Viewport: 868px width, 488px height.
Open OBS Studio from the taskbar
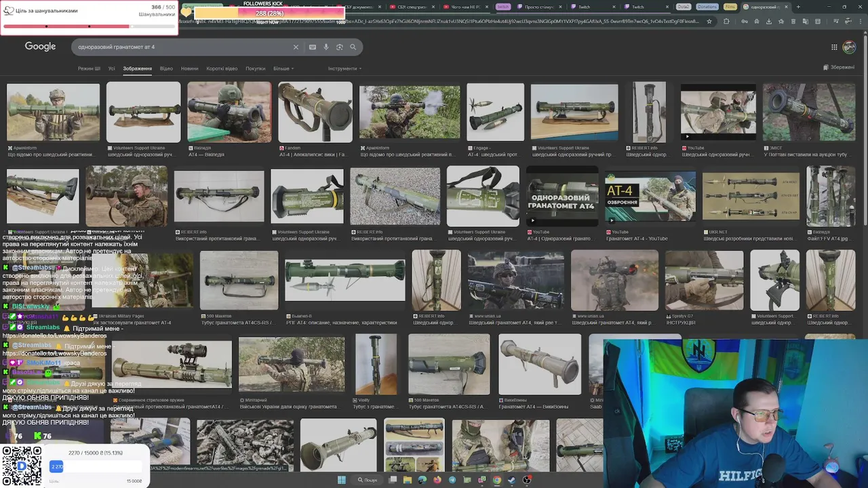(527, 480)
